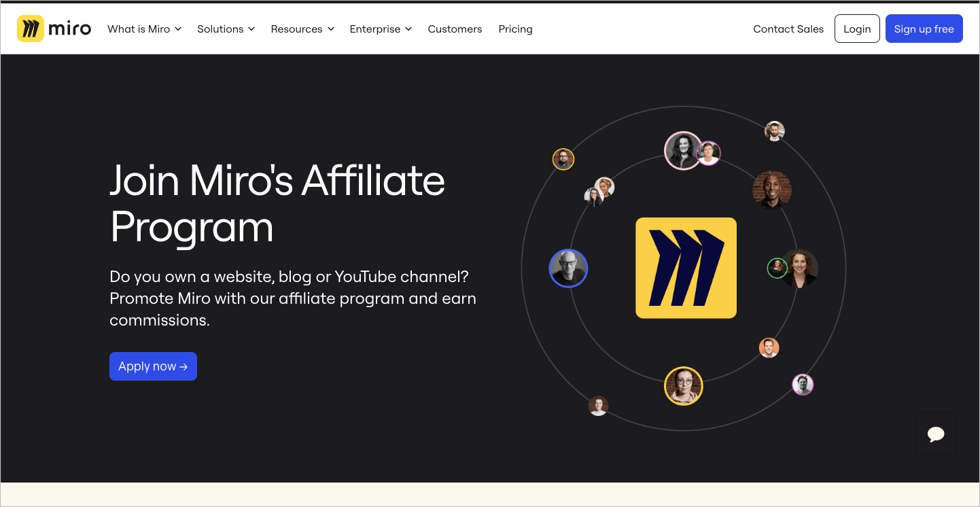
Task: Click the orange-bordered avatar on lower right orbit
Action: 769,347
